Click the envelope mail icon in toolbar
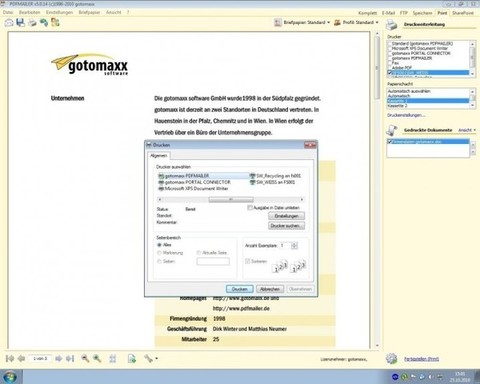 click(x=9, y=23)
